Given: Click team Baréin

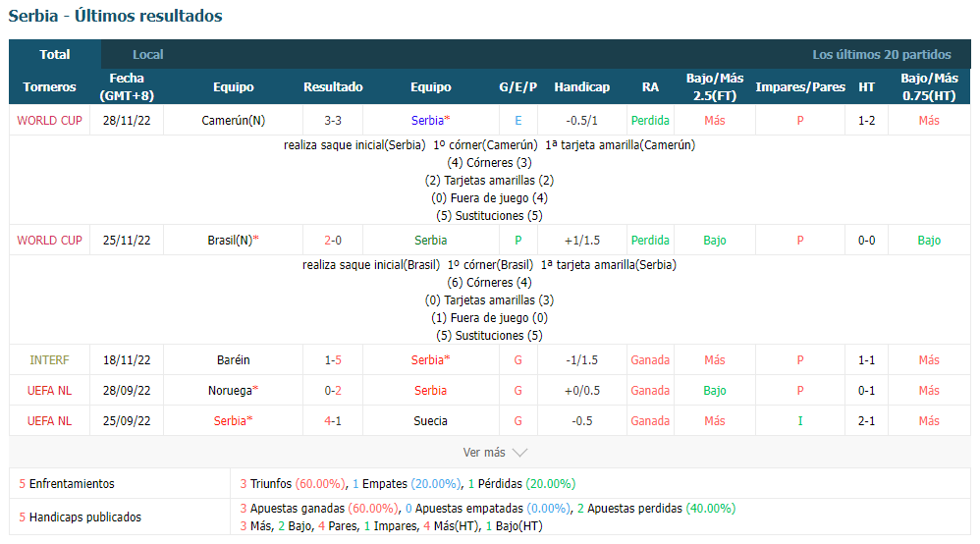Looking at the screenshot, I should tap(233, 360).
